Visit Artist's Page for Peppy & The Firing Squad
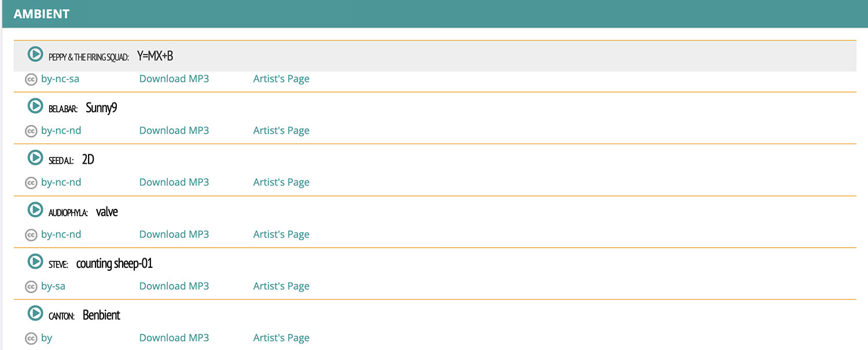The height and width of the screenshot is (350, 868). (281, 79)
